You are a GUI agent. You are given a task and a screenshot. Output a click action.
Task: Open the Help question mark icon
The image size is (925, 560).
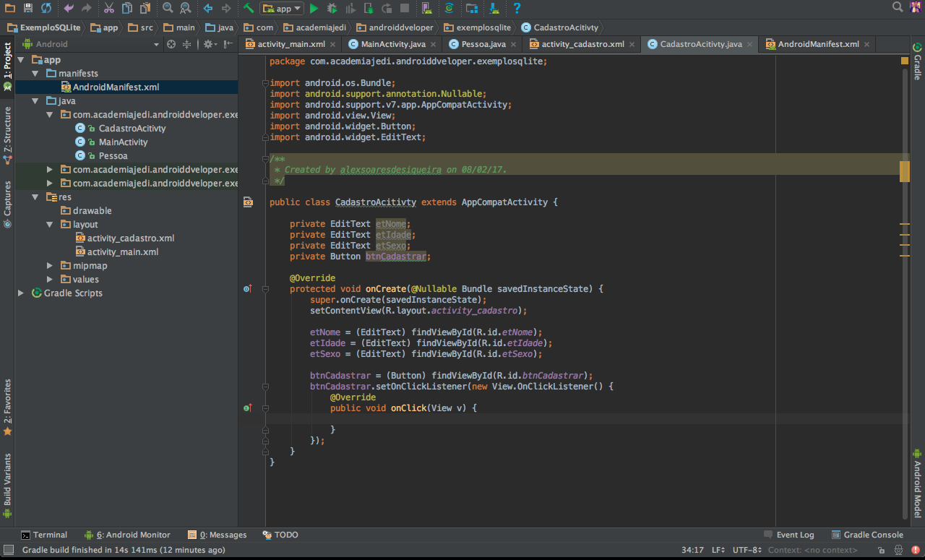[517, 9]
